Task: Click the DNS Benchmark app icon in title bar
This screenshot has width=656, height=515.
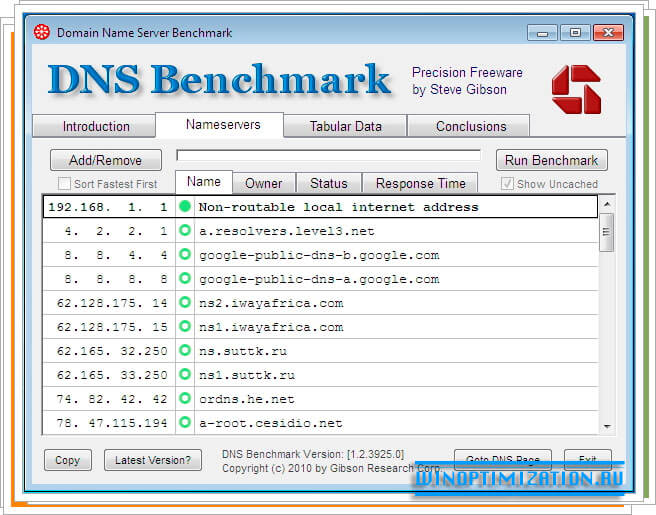Action: click(x=42, y=32)
